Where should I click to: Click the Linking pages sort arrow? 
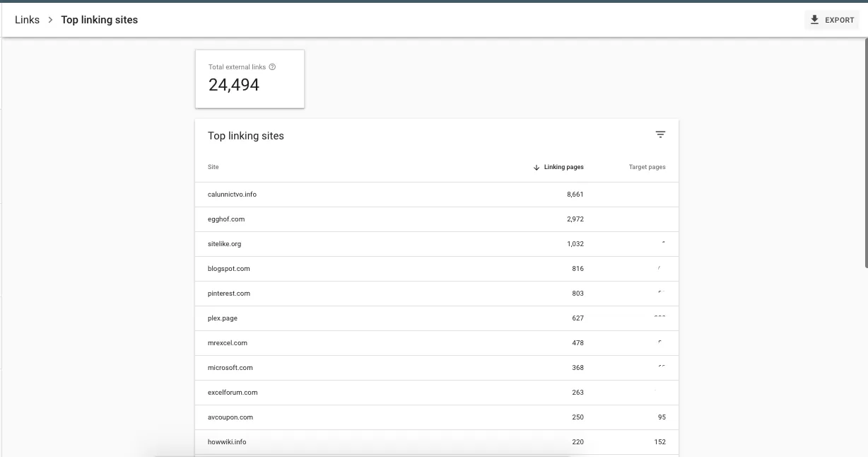[x=536, y=168]
